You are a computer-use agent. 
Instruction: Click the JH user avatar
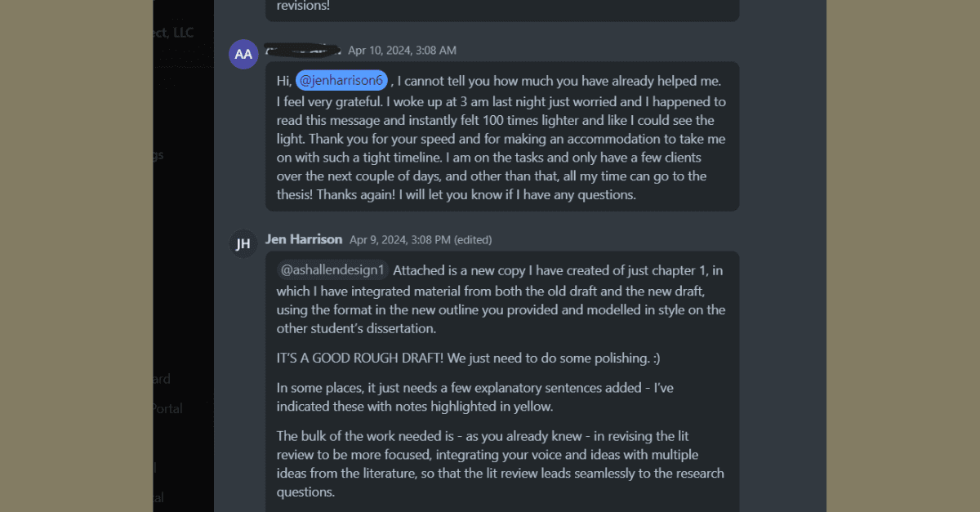pos(243,243)
